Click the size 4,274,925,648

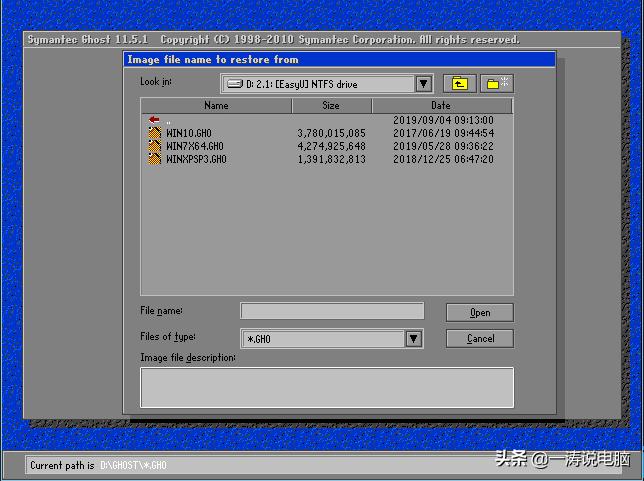(x=331, y=146)
